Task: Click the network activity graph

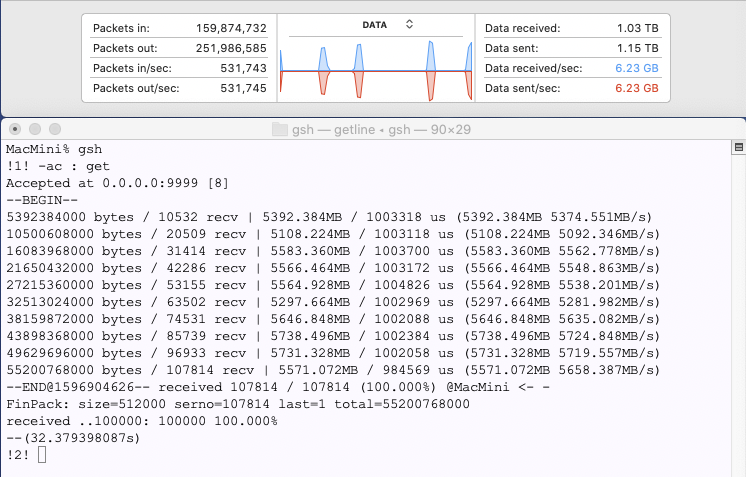Action: [x=375, y=70]
